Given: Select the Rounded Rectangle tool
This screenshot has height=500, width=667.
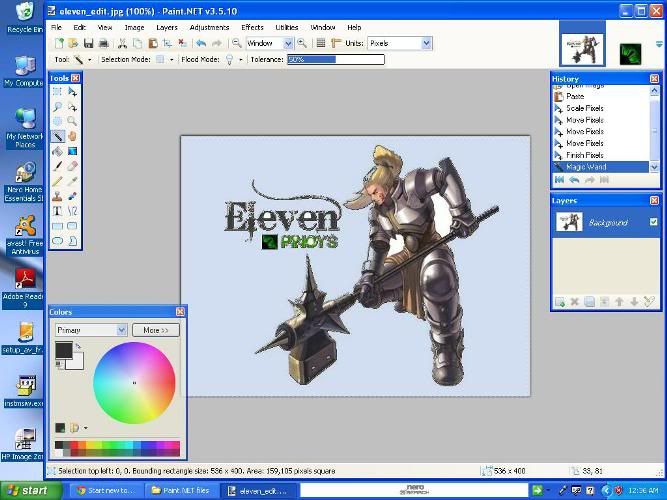Looking at the screenshot, I should (72, 226).
